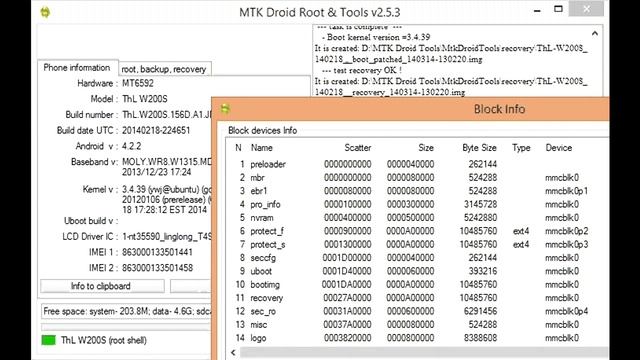Viewport: 640px width, 360px height.
Task: Click the Type column header
Action: point(521,148)
